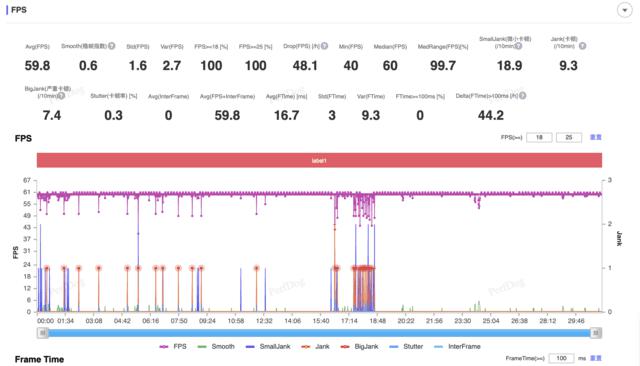Click the Smooth value 0.6
The image size is (640, 366).
coord(88,66)
